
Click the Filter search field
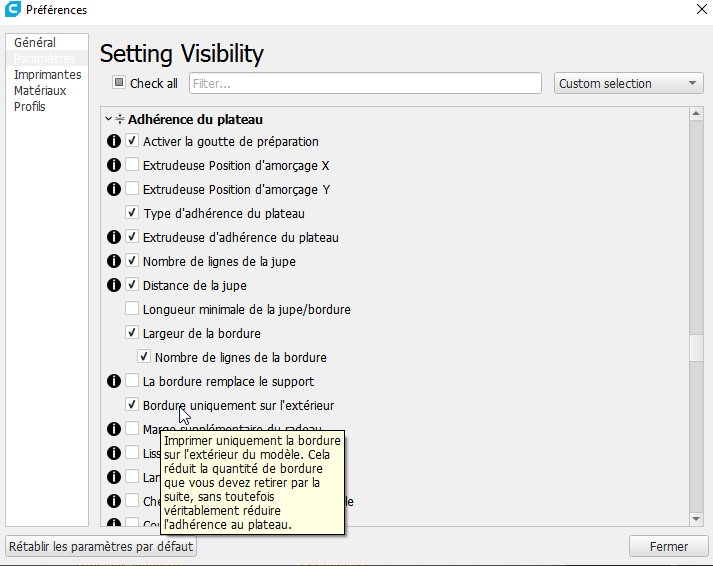[x=365, y=84]
